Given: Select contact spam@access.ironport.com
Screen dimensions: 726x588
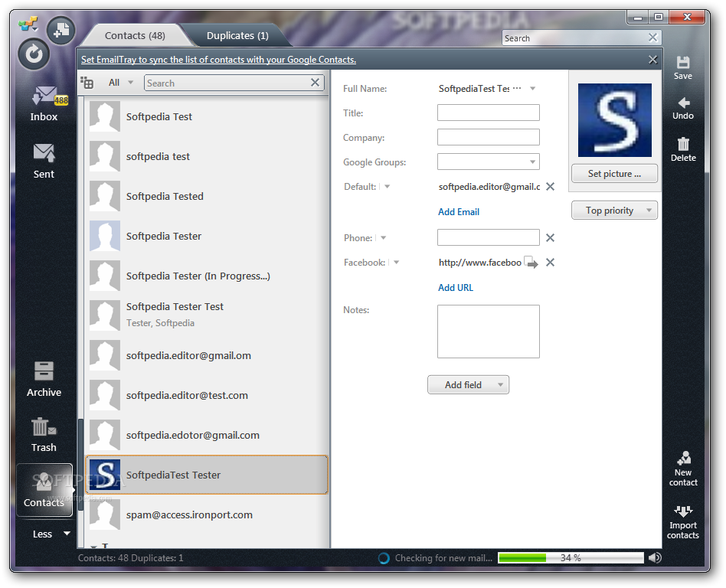Looking at the screenshot, I should pos(207,514).
